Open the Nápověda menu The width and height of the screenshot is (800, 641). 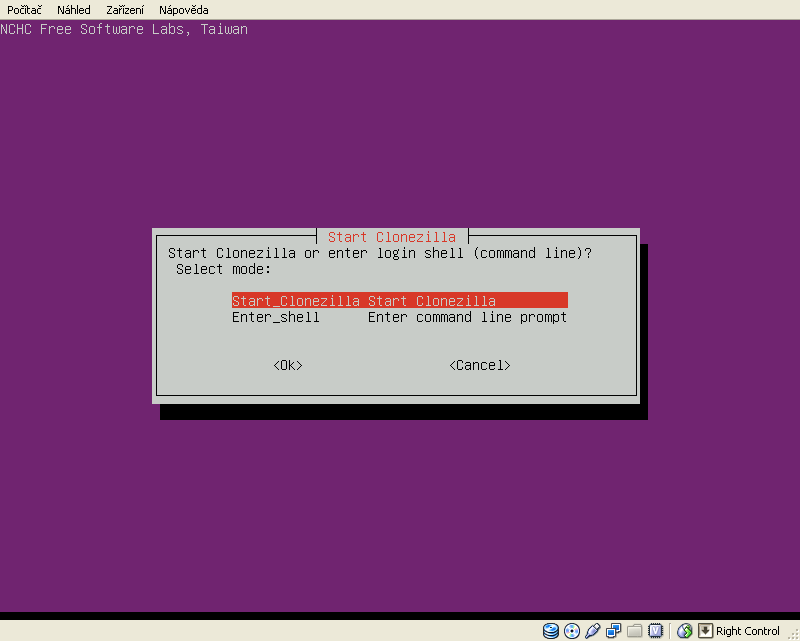(184, 10)
